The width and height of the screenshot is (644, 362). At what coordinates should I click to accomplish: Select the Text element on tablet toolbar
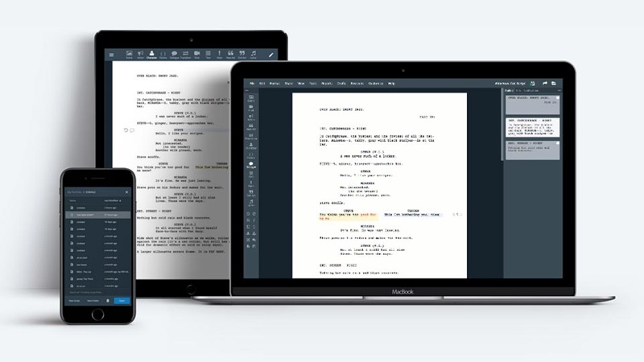[208, 55]
